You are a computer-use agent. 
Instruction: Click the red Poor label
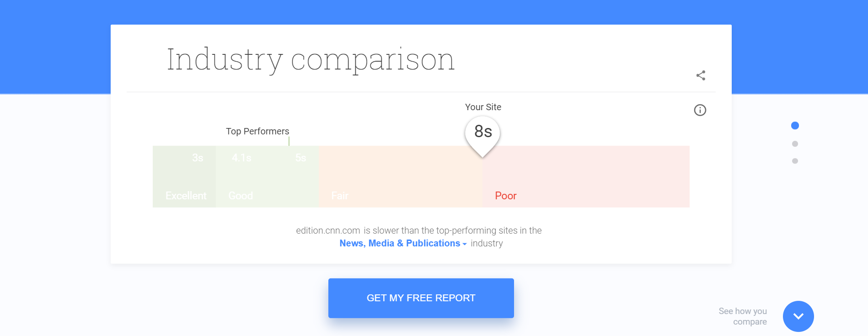(x=505, y=196)
